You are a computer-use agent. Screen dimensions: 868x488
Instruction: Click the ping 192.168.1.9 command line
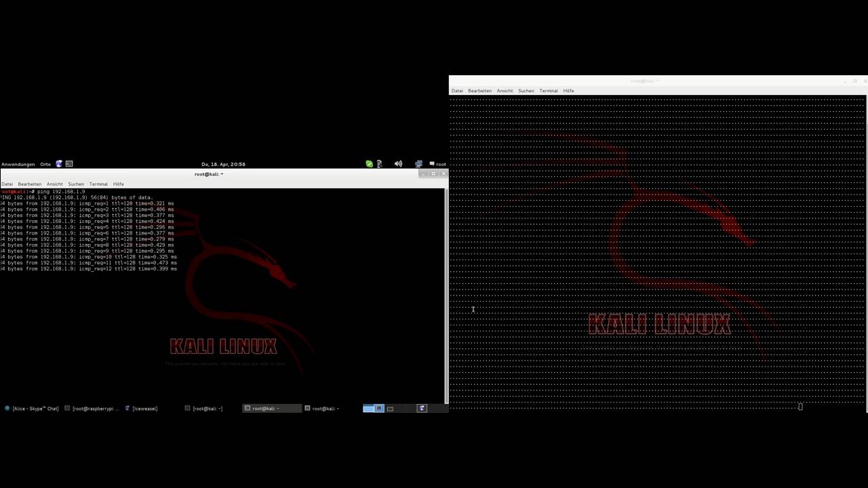[x=43, y=192]
